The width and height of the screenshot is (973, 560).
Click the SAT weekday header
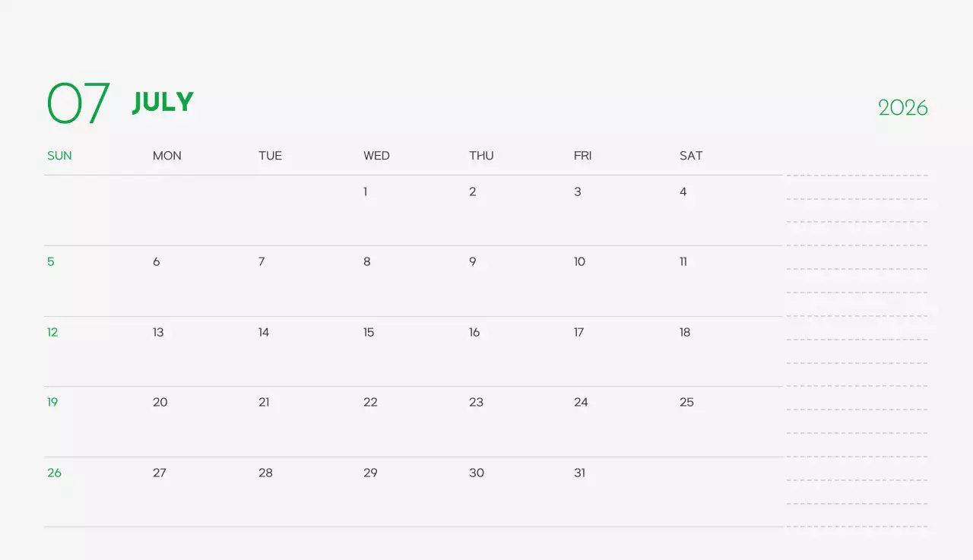[691, 156]
